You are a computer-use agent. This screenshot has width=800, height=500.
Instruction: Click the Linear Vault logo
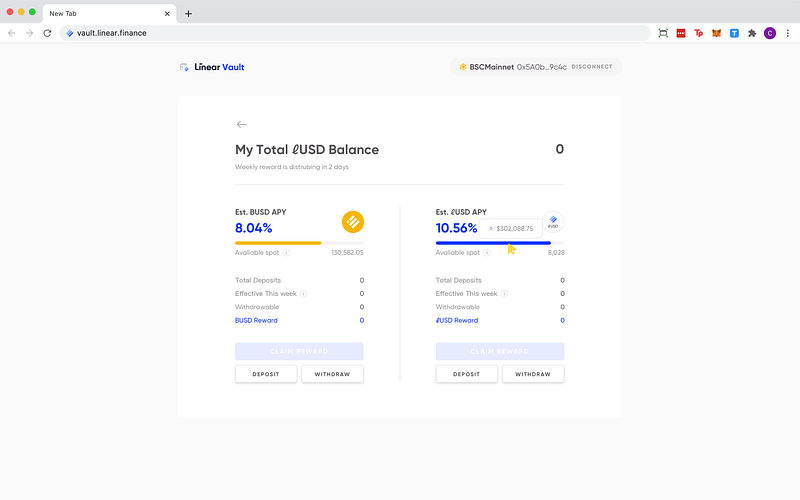coord(211,67)
